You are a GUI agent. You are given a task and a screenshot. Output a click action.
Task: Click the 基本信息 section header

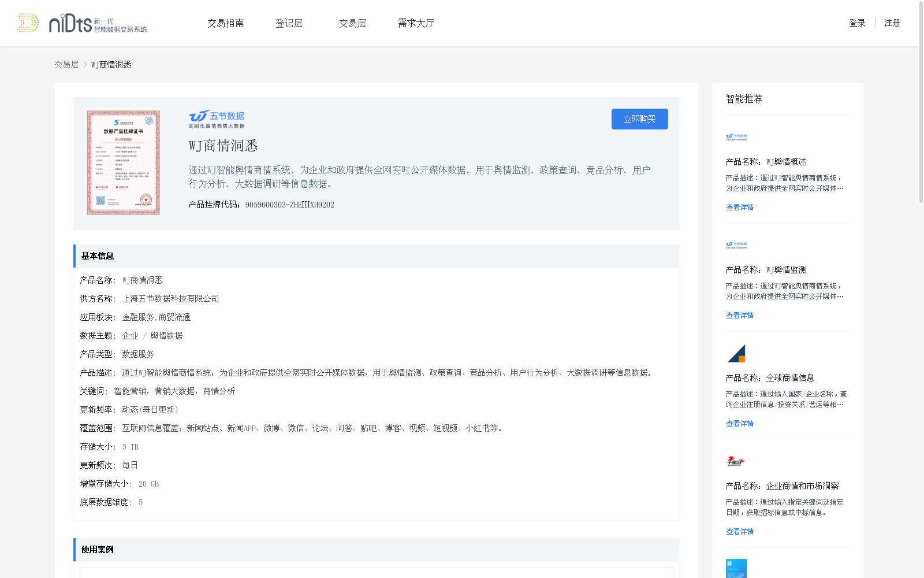point(377,256)
